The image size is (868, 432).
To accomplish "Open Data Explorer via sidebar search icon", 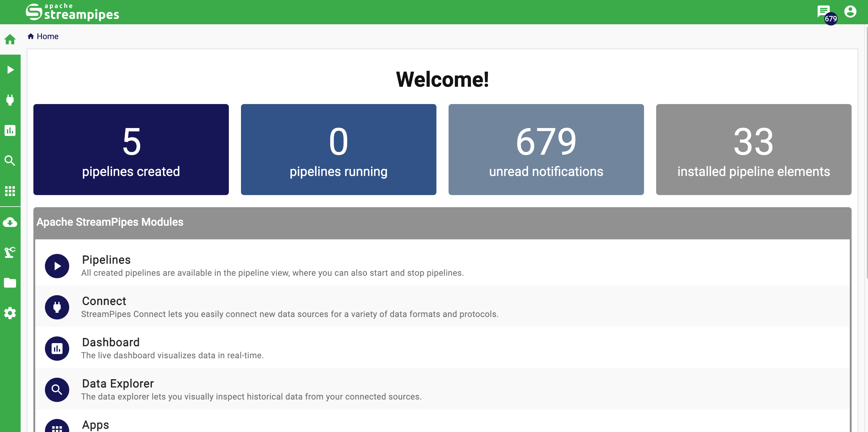I will click(x=10, y=160).
